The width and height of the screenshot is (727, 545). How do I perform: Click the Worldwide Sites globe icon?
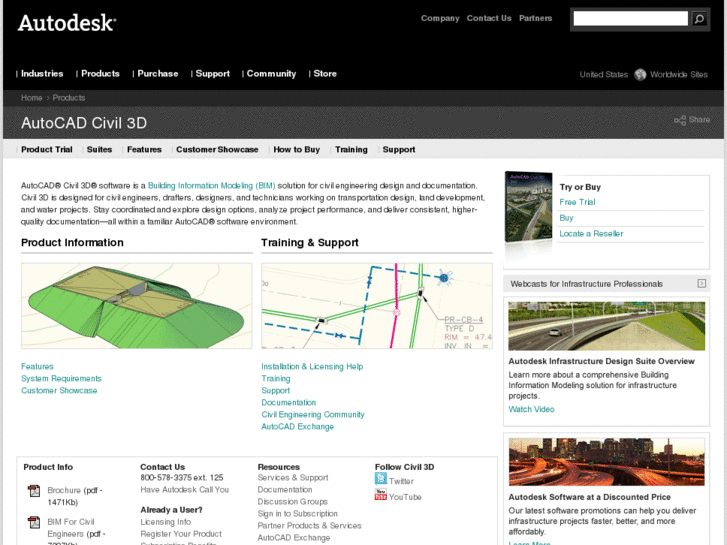click(640, 74)
